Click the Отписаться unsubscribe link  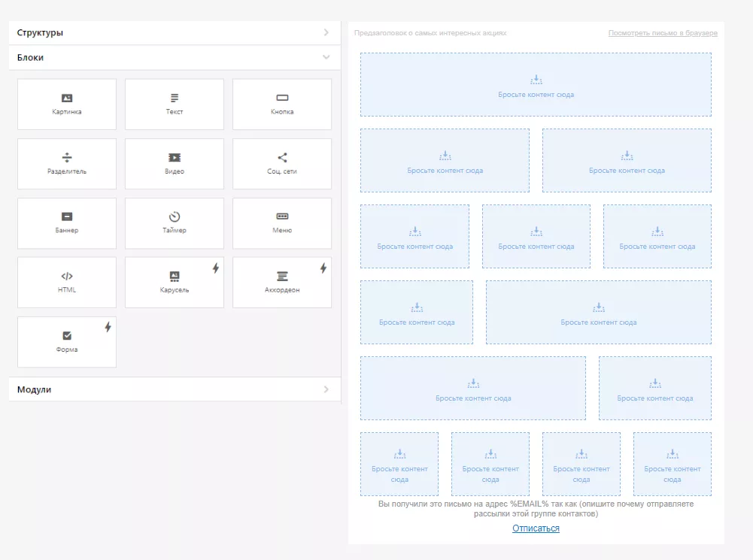536,528
